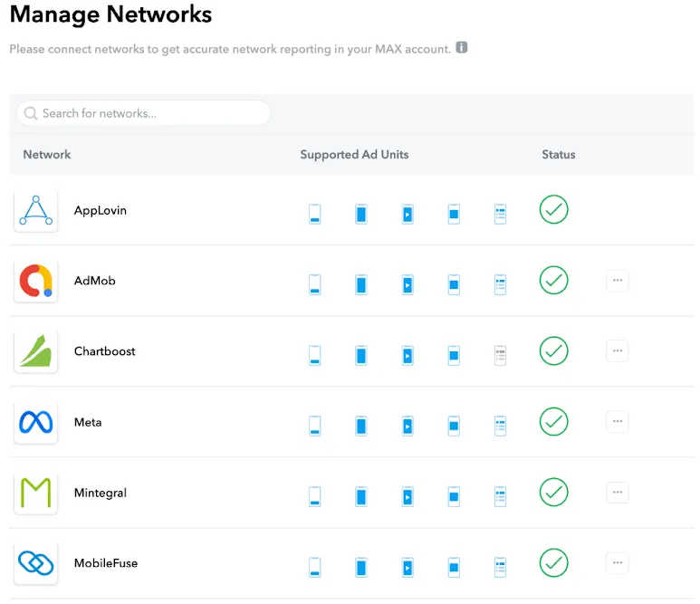Click the AdMob logo thumbnail

pyautogui.click(x=35, y=281)
